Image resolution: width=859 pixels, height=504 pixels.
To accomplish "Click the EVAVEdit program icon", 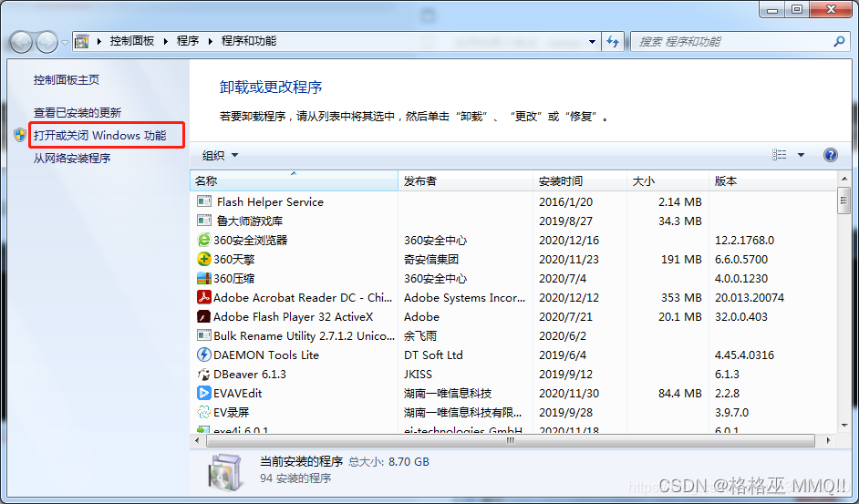I will (203, 393).
